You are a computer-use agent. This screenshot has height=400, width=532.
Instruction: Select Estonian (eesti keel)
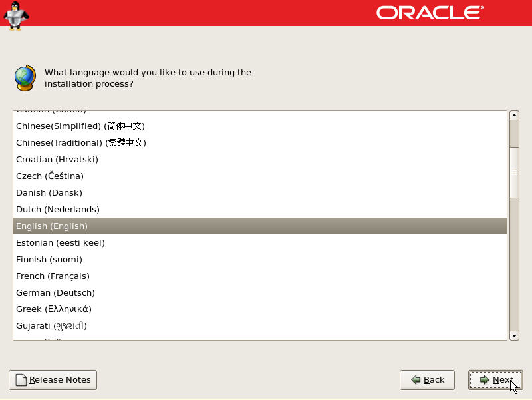tap(260, 243)
